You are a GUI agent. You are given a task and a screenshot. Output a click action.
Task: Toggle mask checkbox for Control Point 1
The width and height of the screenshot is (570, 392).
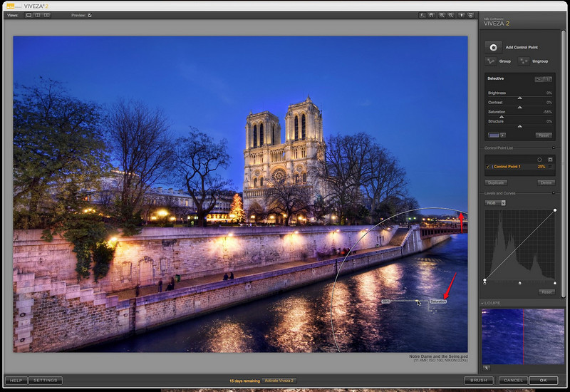click(x=550, y=167)
